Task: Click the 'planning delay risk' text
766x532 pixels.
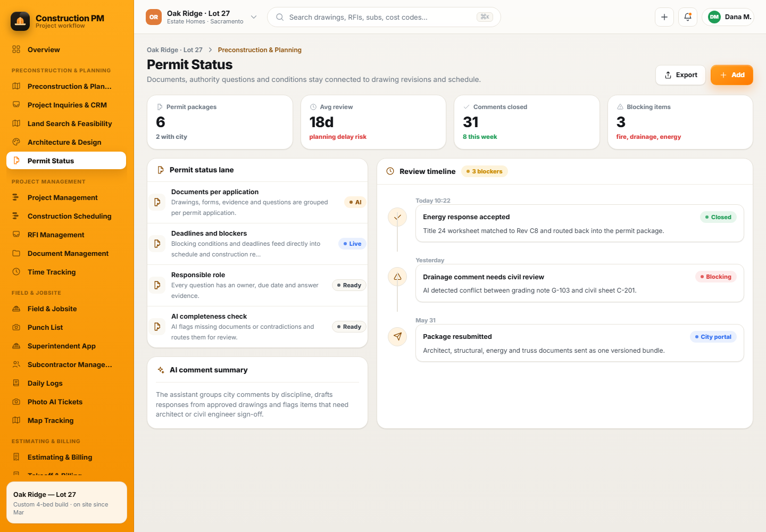Action: pos(338,137)
